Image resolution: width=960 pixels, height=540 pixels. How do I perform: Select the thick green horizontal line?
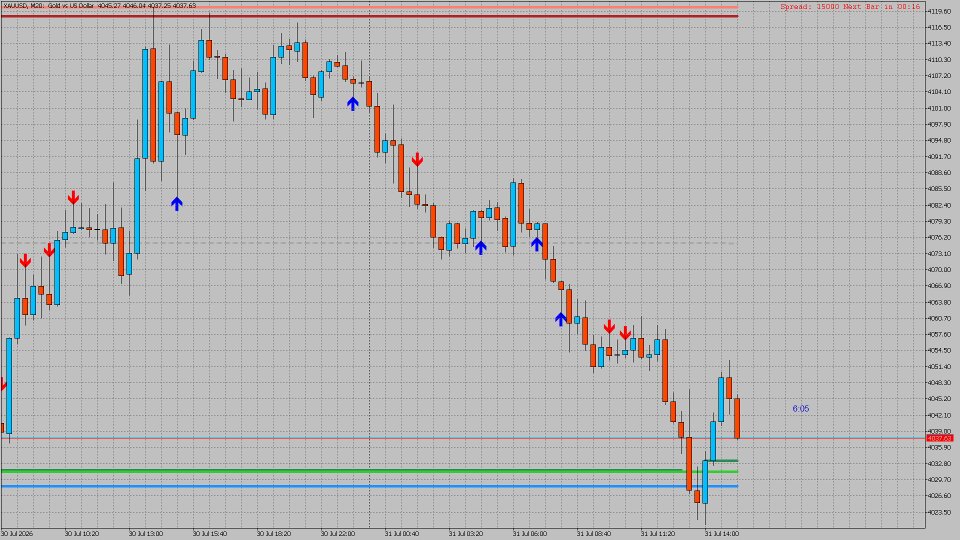pyautogui.click(x=369, y=471)
